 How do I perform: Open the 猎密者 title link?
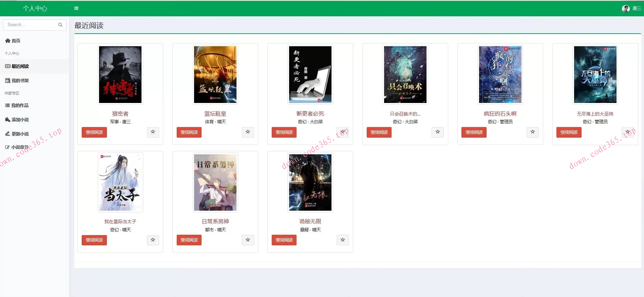pos(120,114)
